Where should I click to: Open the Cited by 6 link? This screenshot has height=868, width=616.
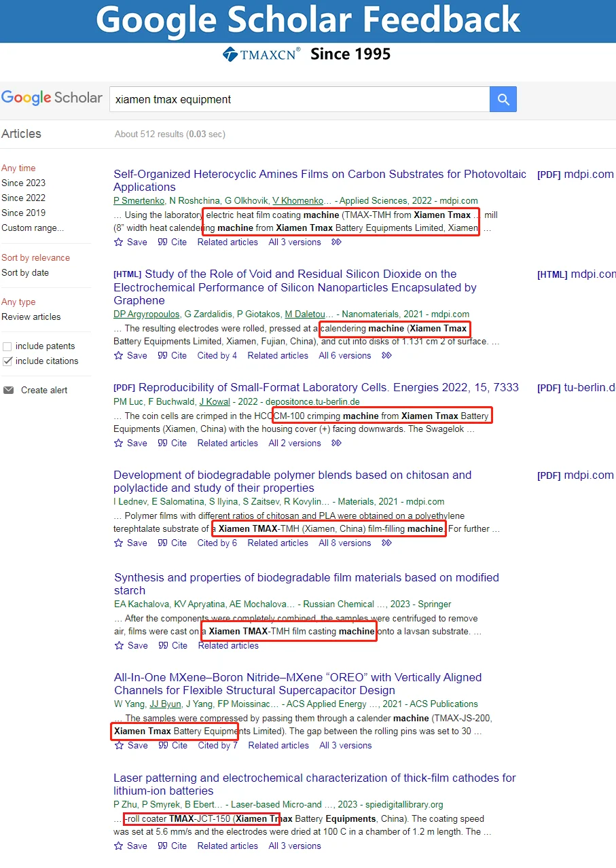coord(217,543)
